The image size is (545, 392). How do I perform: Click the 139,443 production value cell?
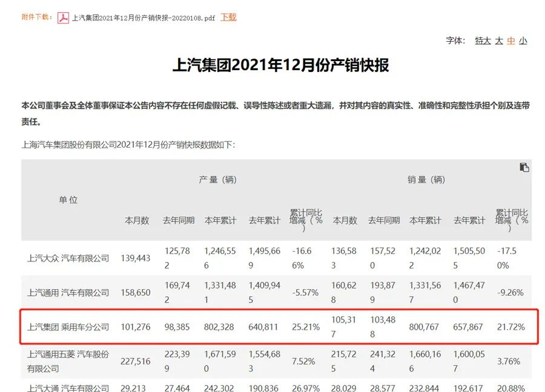tap(137, 258)
